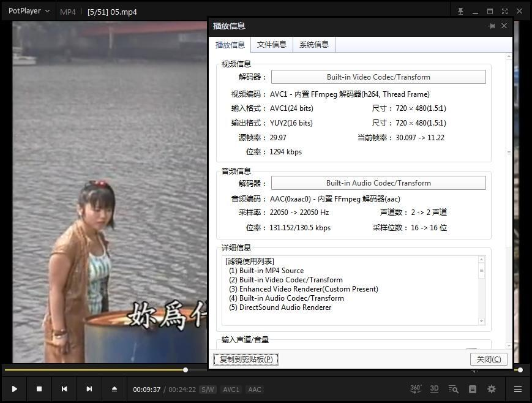532x403 pixels.
Task: Click the Built-in Video Codec/Transform decoder box
Action: 378,77
